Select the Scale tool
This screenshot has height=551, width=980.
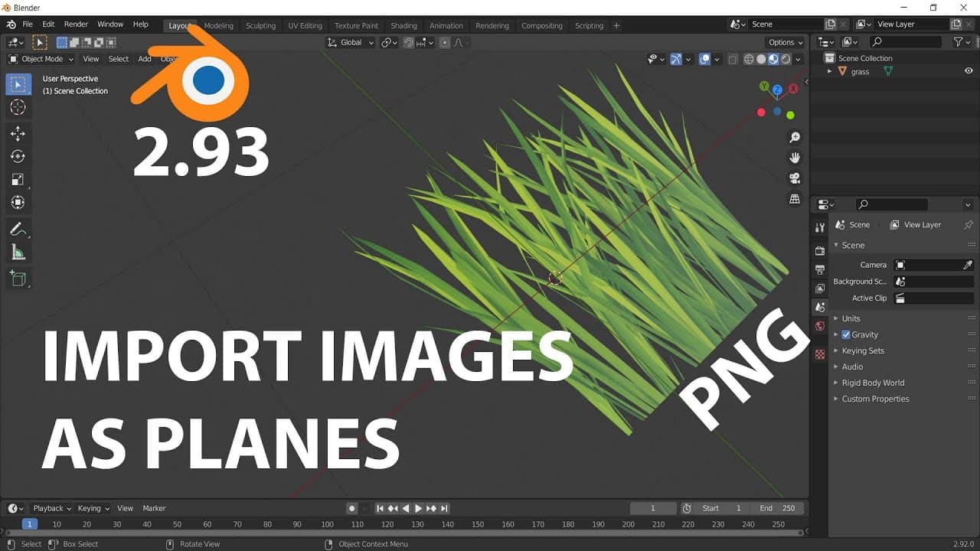point(18,180)
